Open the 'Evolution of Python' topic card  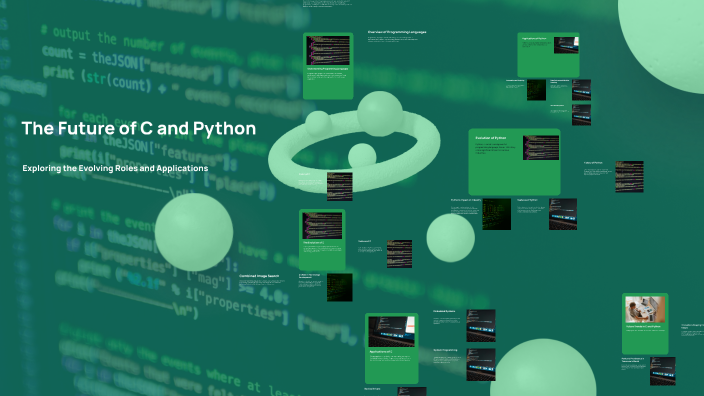(x=515, y=162)
